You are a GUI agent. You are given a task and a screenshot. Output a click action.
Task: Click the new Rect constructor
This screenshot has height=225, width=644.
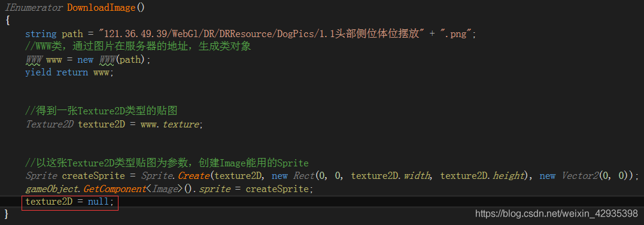click(293, 176)
